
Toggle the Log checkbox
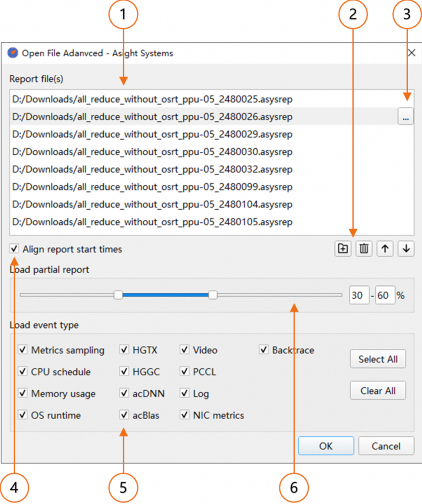pos(184,393)
